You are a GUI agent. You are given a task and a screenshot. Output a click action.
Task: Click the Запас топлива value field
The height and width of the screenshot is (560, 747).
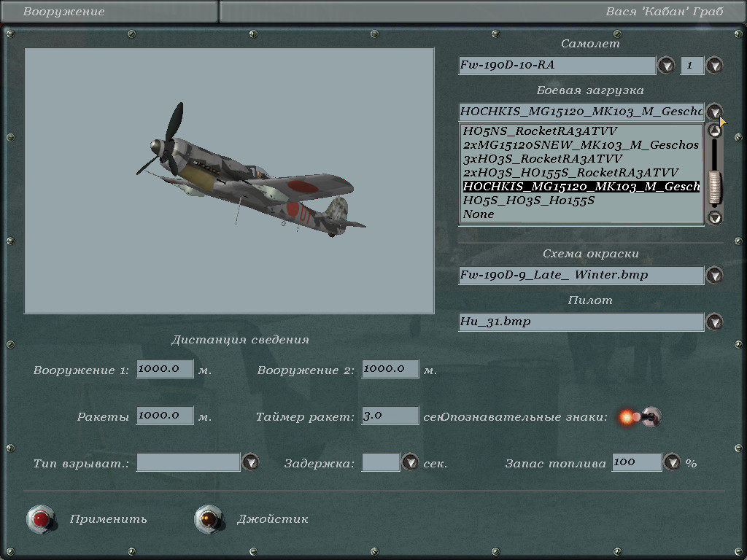click(637, 462)
